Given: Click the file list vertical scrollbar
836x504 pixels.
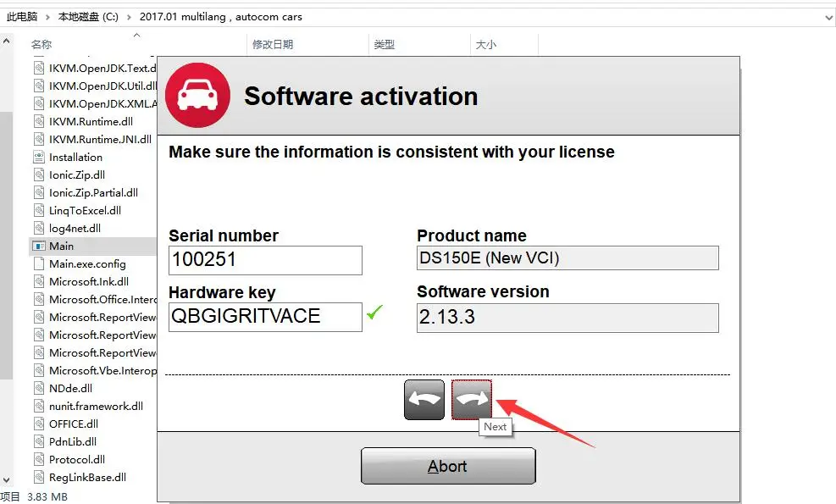Looking at the screenshot, I should point(6,254).
